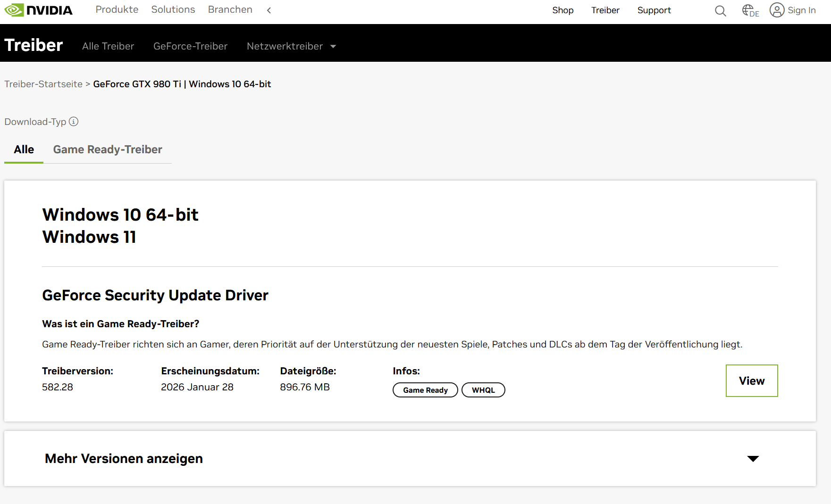Viewport: 831px width, 504px height.
Task: Collapse top navigation with left chevron
Action: (x=269, y=10)
